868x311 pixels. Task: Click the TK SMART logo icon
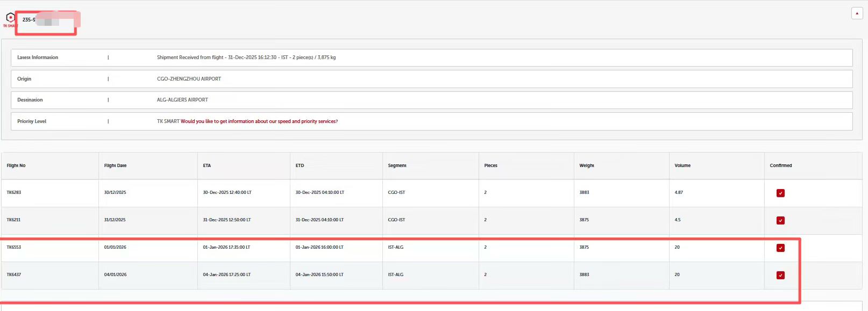(x=10, y=18)
